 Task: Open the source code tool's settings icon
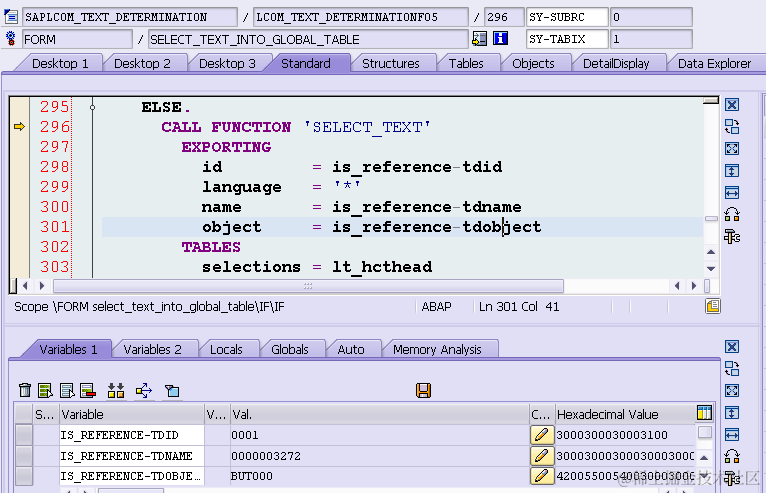point(731,237)
